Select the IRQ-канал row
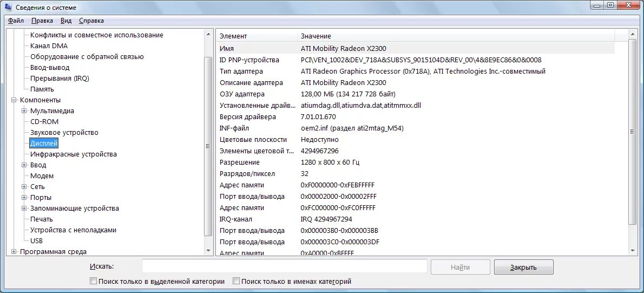Viewport: 644px width, 293px height. point(416,219)
